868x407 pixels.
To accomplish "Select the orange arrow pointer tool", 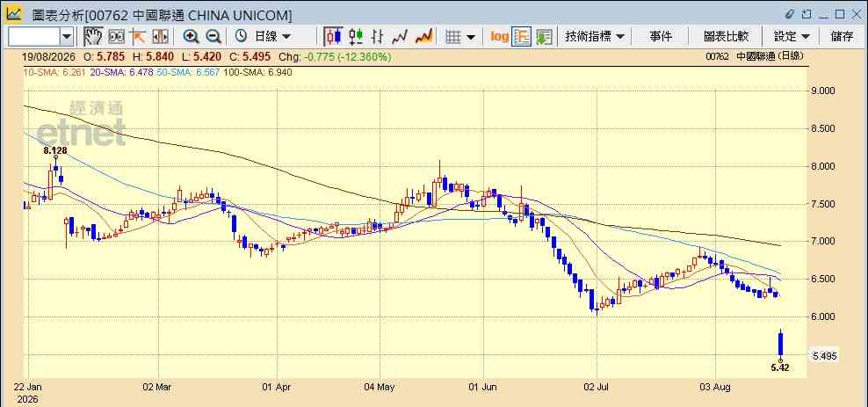I will click(x=137, y=37).
